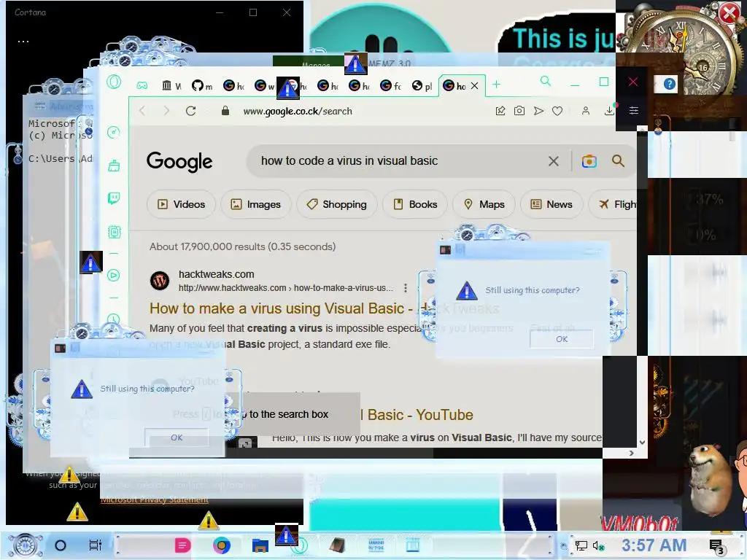Bookmark page with the heart icon
The image size is (747, 560).
click(557, 111)
